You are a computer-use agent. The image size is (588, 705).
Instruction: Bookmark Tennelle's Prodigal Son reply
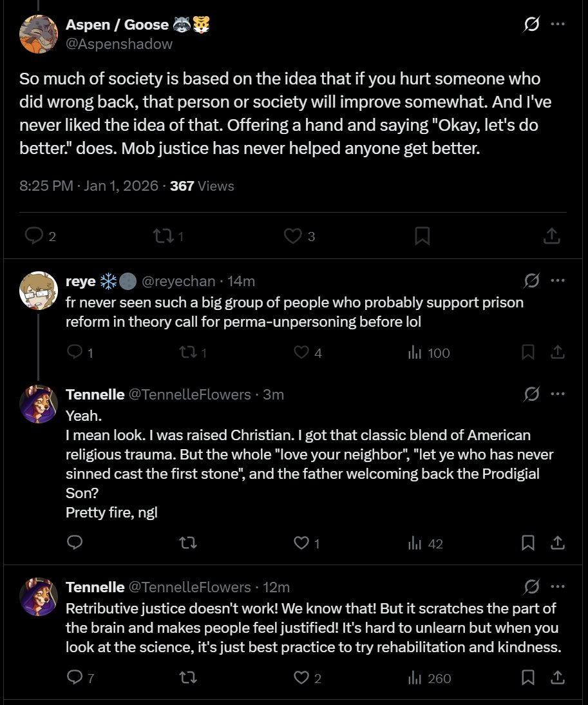pos(528,543)
